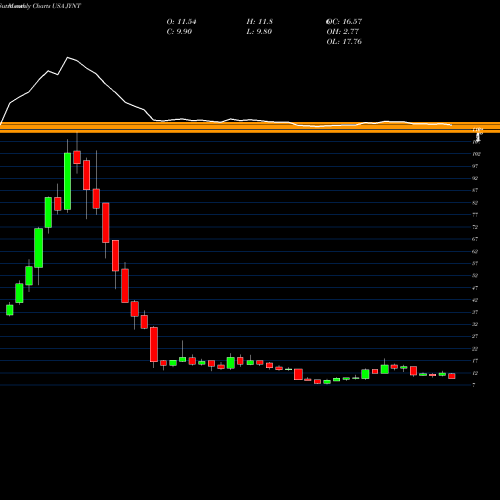500x500 pixels.
Task: Click the 92 price axis label
Action: pyautogui.click(x=475, y=178)
